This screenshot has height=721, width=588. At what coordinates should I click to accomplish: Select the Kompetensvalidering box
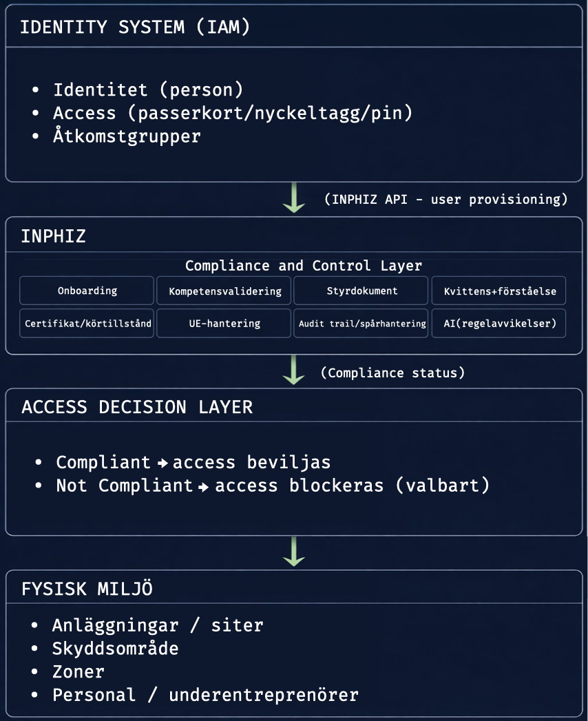224,291
